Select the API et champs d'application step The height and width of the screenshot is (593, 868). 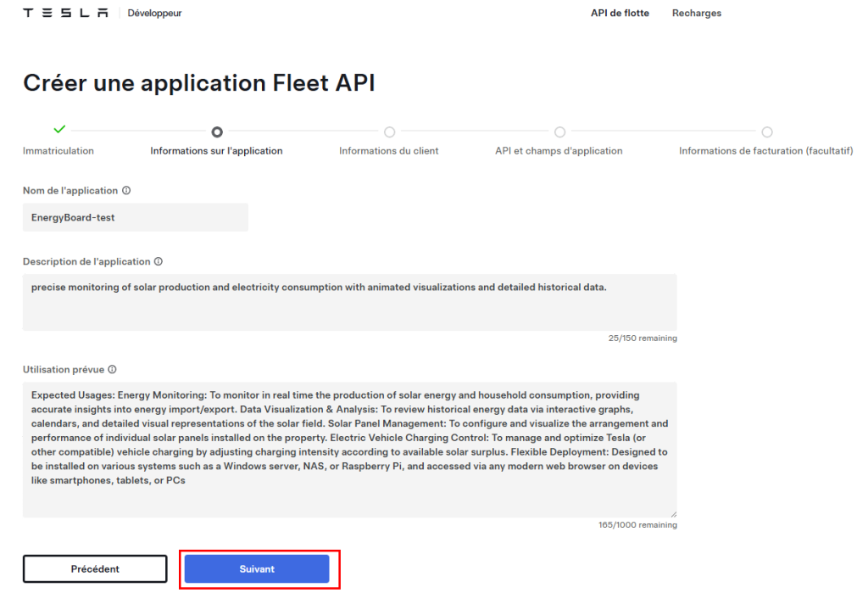pyautogui.click(x=559, y=151)
